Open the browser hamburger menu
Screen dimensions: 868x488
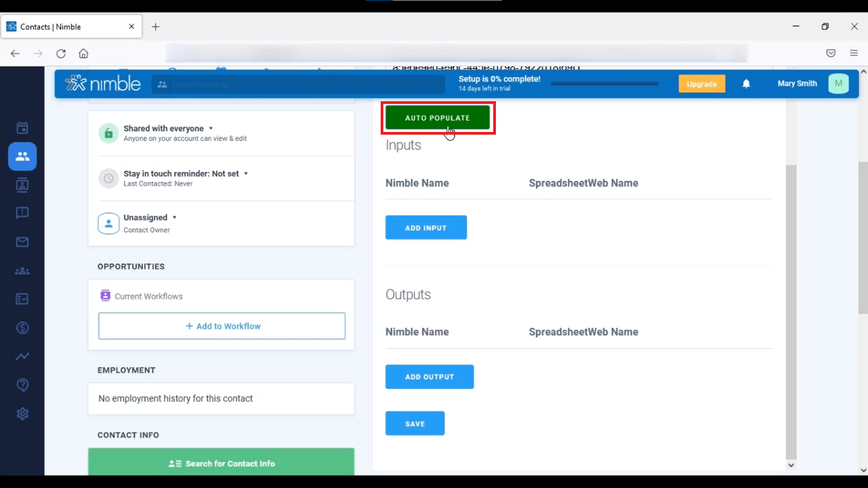point(854,53)
